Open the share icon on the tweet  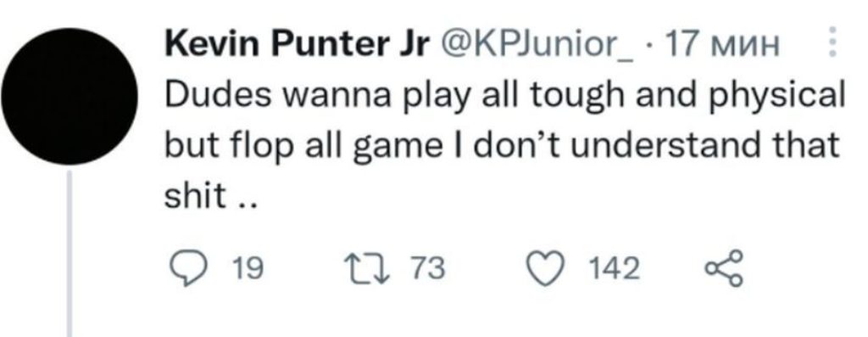point(723,268)
